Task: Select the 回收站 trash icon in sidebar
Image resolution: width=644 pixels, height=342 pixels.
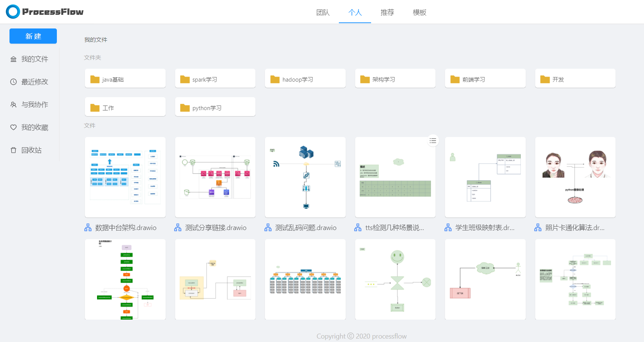Action: (x=14, y=150)
